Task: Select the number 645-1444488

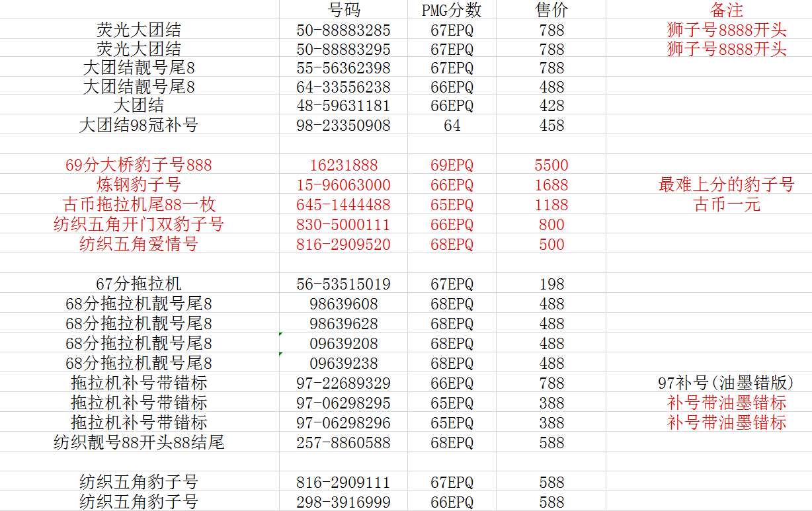Action: (343, 204)
